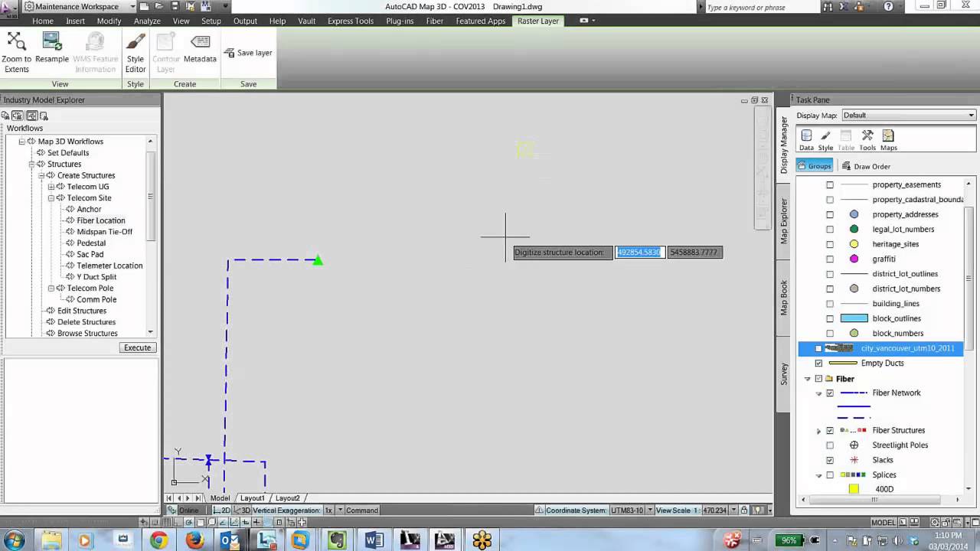The width and height of the screenshot is (980, 551).
Task: Click the keyword search box
Action: (x=760, y=8)
